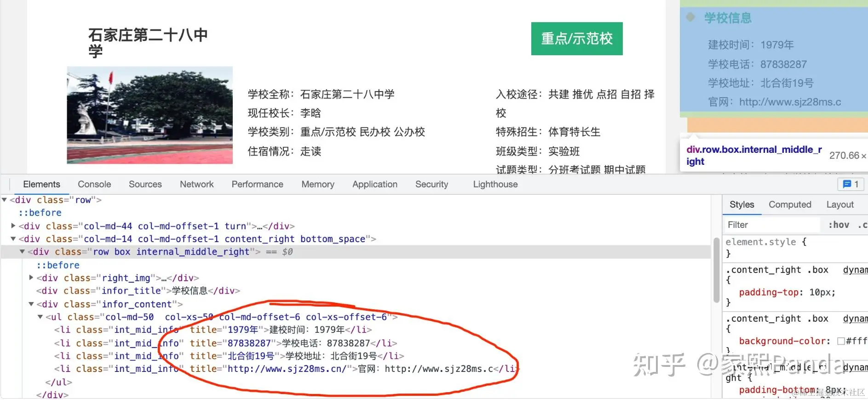
Task: Collapse the ul col-md-50 node
Action: (40, 317)
